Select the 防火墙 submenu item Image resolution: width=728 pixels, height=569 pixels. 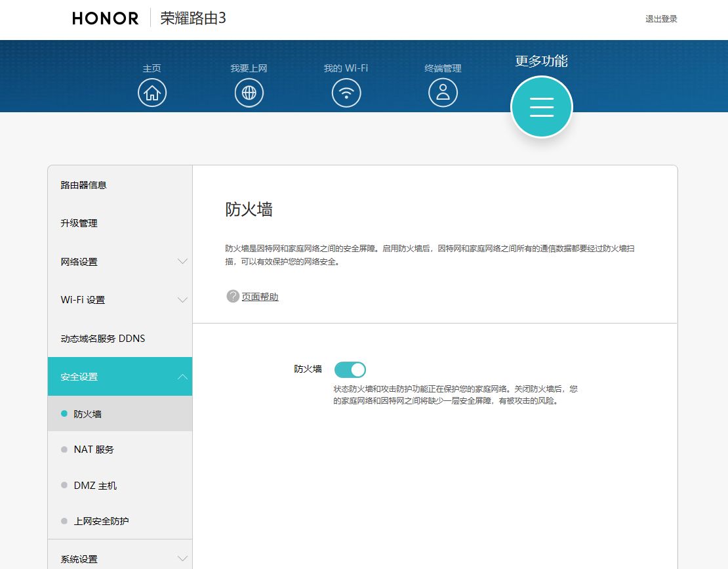click(120, 414)
